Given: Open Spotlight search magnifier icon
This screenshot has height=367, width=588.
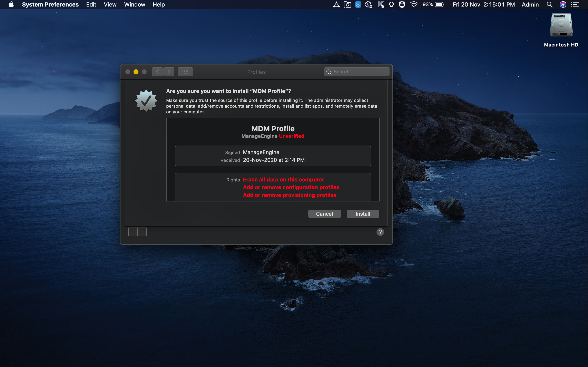Looking at the screenshot, I should click(549, 5).
